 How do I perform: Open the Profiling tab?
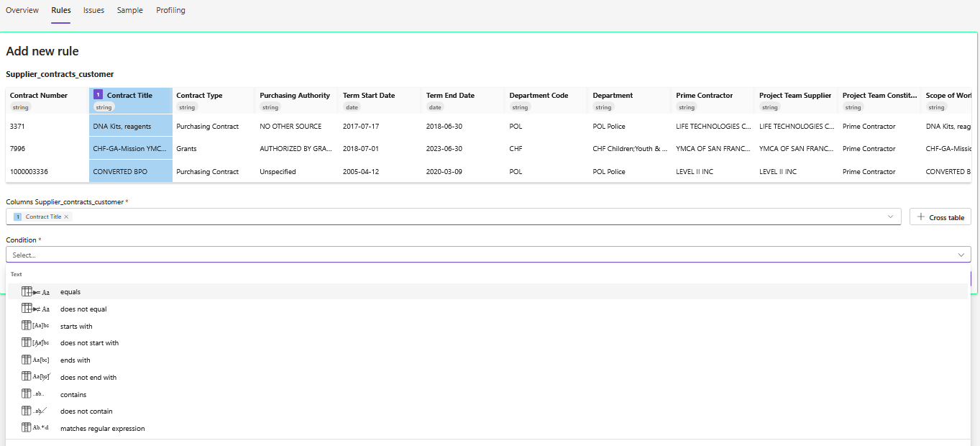pos(170,10)
